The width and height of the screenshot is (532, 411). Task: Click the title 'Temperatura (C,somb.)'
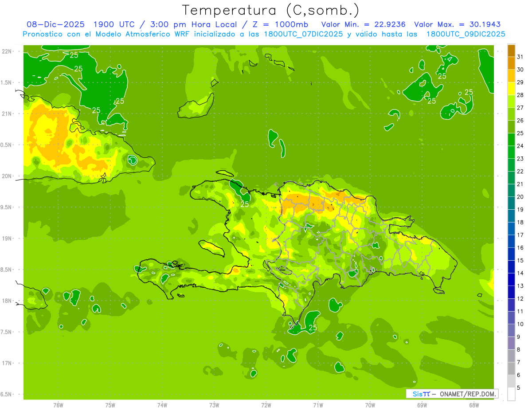270,10
